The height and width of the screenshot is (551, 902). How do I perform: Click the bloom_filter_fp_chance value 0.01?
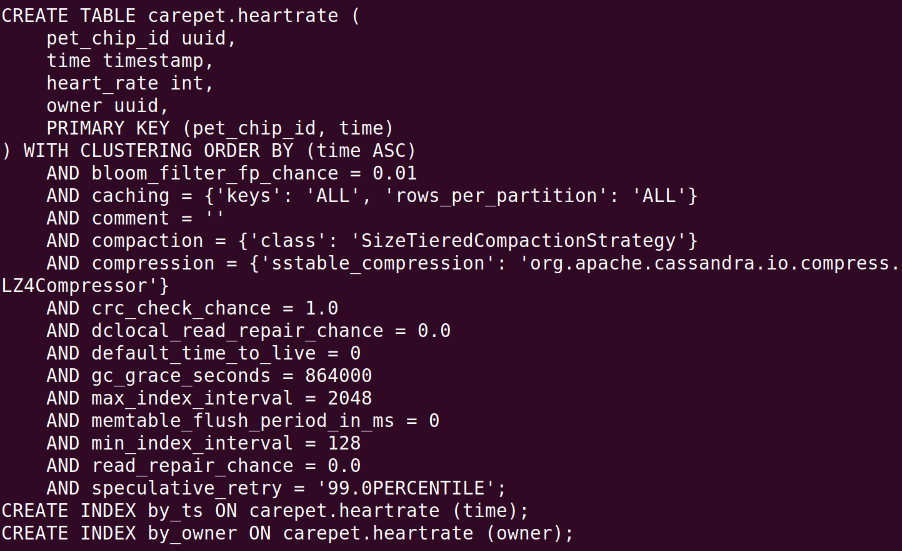click(395, 173)
